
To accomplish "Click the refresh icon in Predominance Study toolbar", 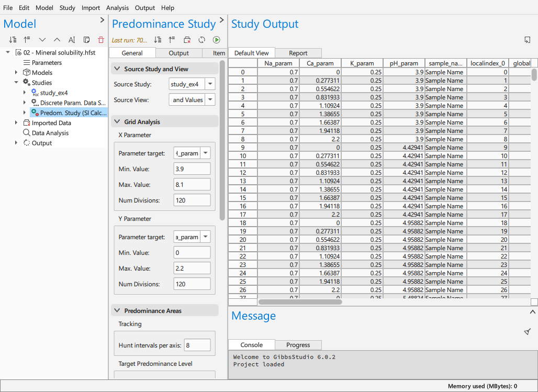I will coord(202,40).
